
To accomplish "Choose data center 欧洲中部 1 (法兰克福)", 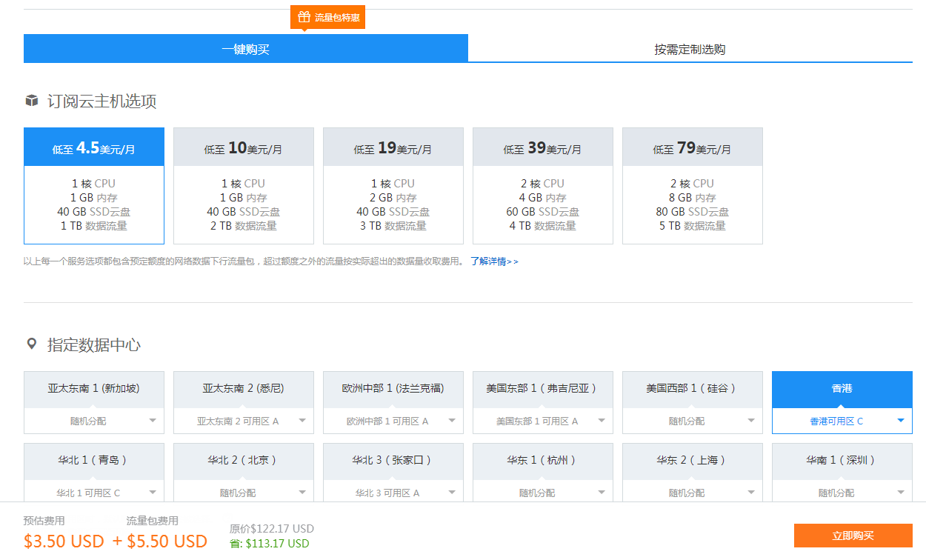I will (x=393, y=389).
